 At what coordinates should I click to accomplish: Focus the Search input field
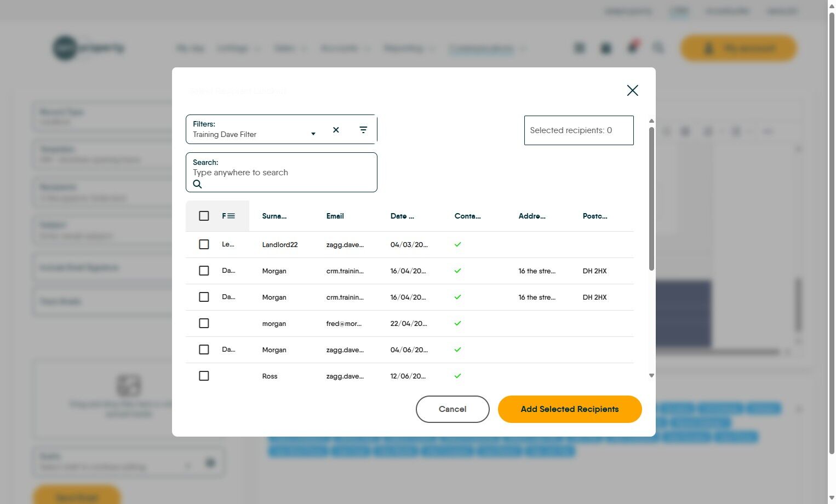(x=282, y=173)
